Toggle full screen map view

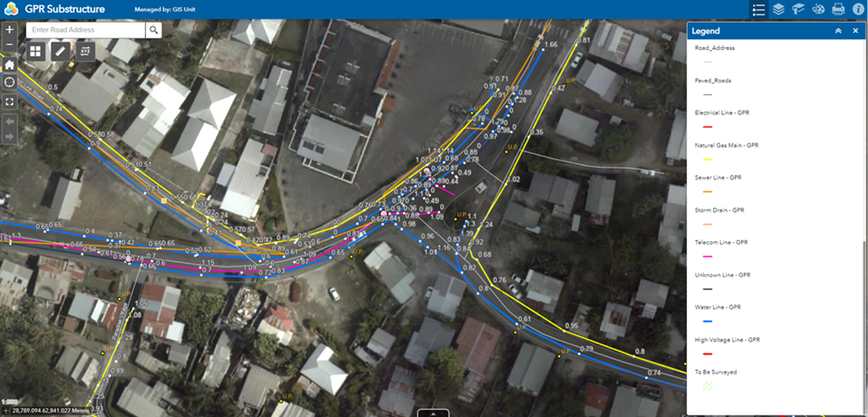(9, 102)
